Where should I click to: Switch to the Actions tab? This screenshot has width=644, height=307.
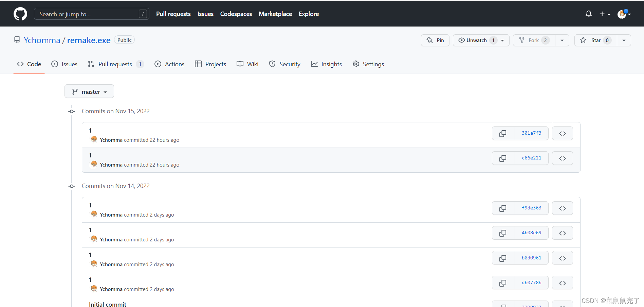[x=169, y=64]
